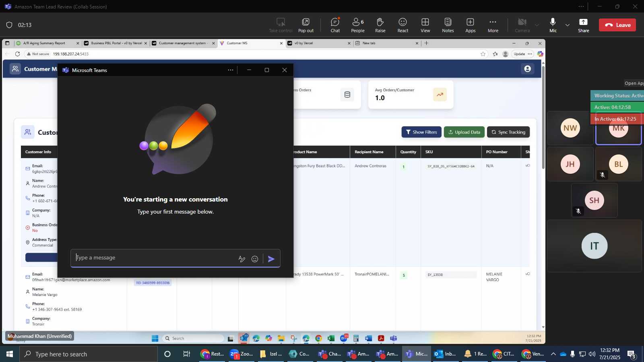The width and height of the screenshot is (644, 362).
Task: Click order number 113-3460599-8933016 badge
Action: click(x=153, y=283)
